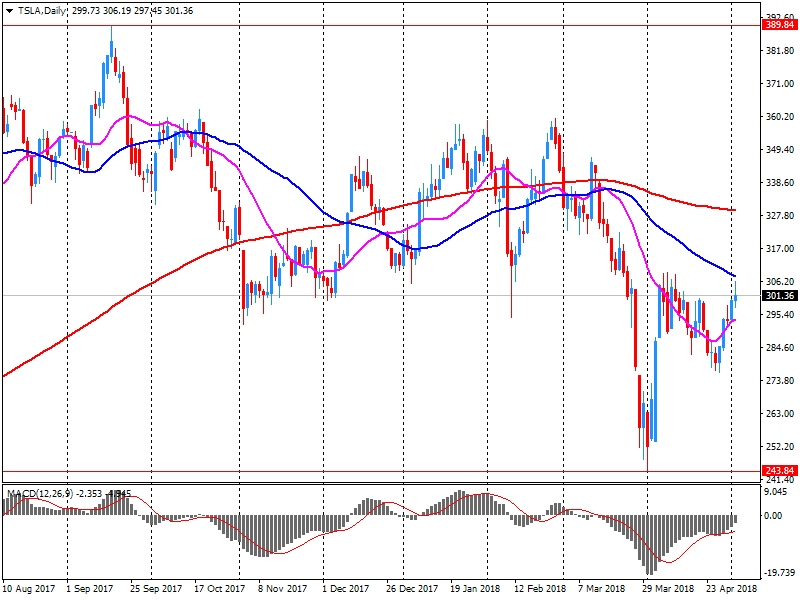Viewport: 800px width, 600px height.
Task: Click the dropdown triangle beside TSLA,Daily
Action: 9,9
